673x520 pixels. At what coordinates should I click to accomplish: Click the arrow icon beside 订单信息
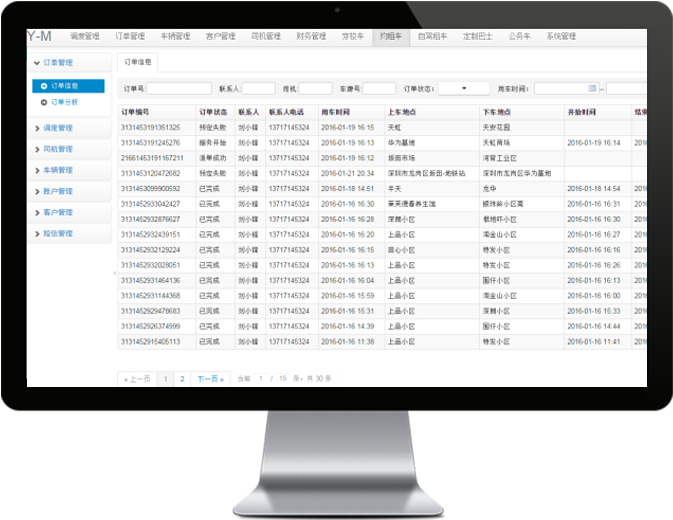click(x=43, y=86)
